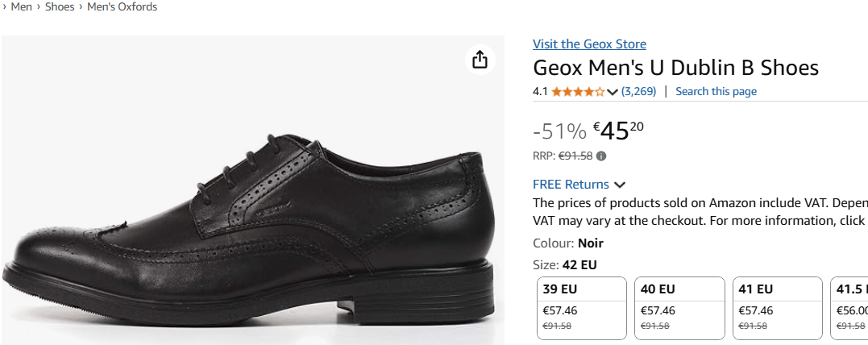Click the orange star rating icons
This screenshot has width=868, height=345.
tap(578, 92)
